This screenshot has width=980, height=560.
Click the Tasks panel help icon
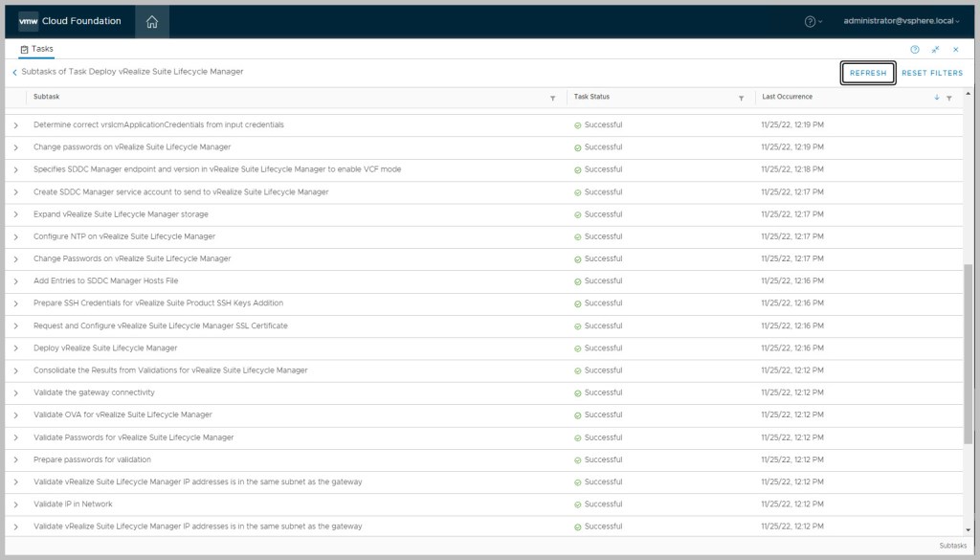tap(914, 49)
